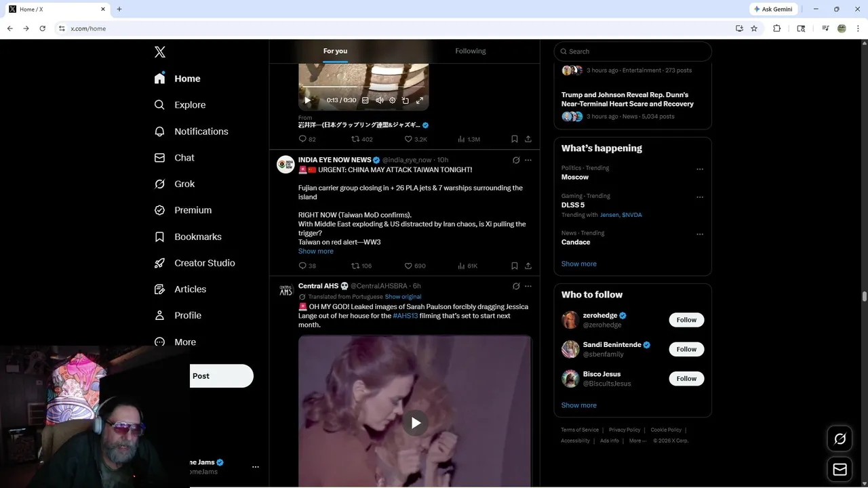The image size is (868, 488).
Task: Toggle video picture-in-picture mode
Action: pyautogui.click(x=406, y=100)
